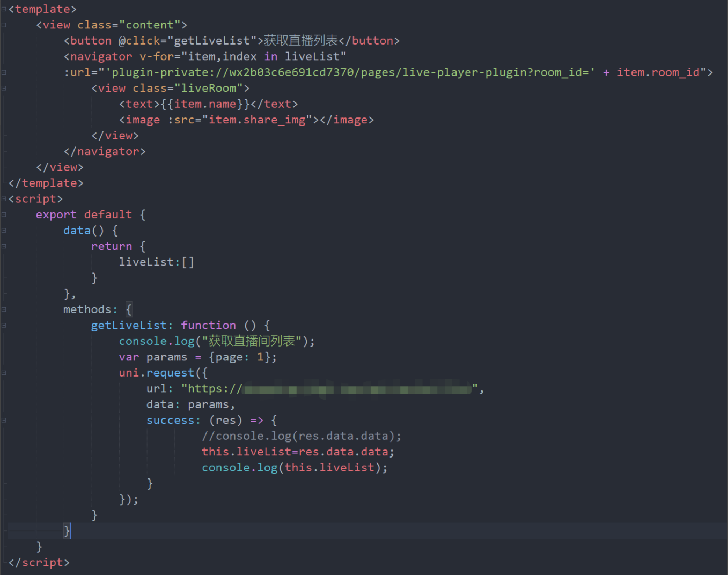Collapse the <template> fold marker

4,9
